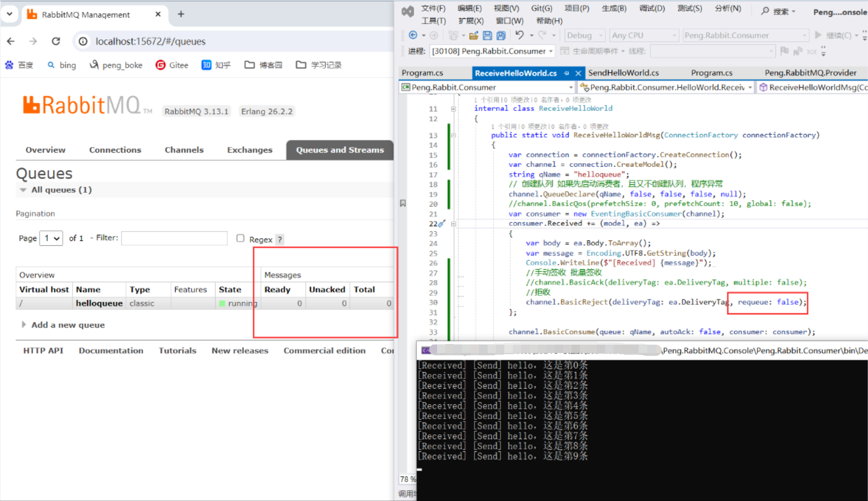Open the 视图(V) menu
The height and width of the screenshot is (501, 868).
pos(506,8)
